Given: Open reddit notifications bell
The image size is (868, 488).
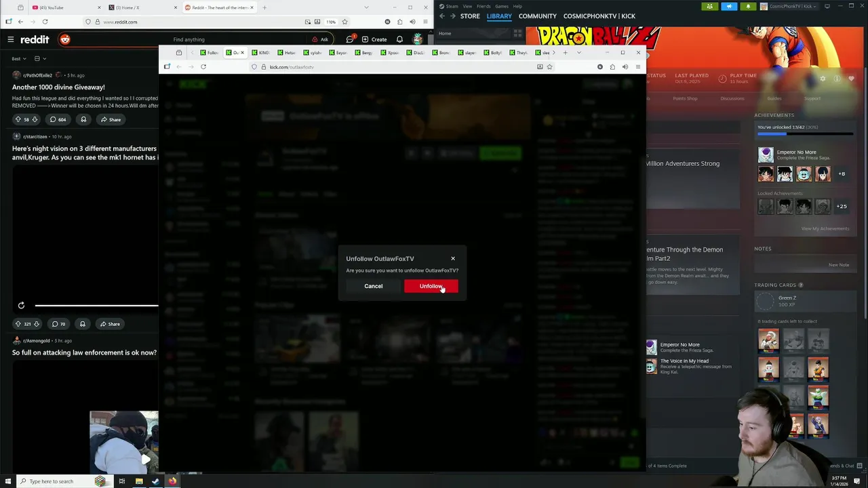Looking at the screenshot, I should 399,39.
